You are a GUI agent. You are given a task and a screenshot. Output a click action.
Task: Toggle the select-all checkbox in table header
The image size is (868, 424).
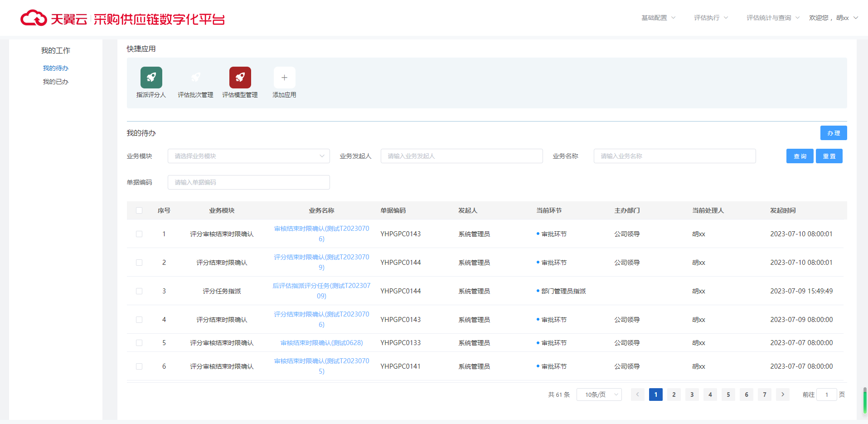[139, 210]
